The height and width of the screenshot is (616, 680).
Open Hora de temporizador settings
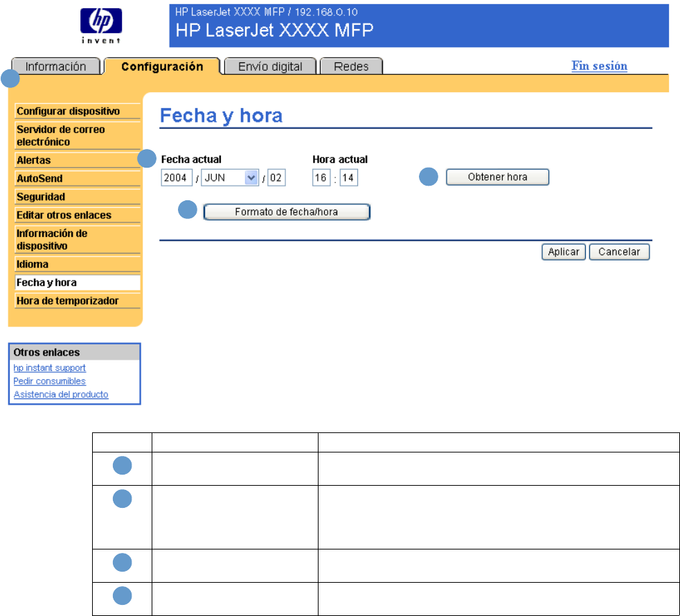coord(78,301)
